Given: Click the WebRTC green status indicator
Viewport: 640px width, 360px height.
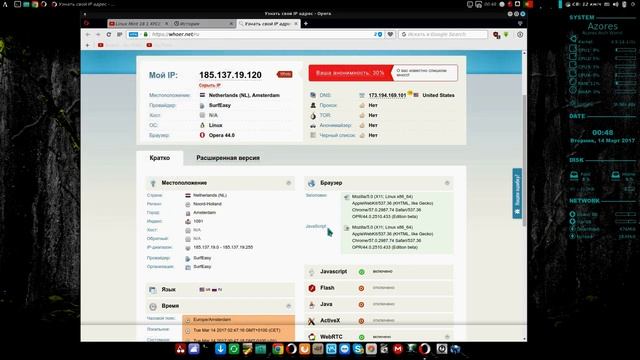Looking at the screenshot, I should pyautogui.click(x=362, y=337).
